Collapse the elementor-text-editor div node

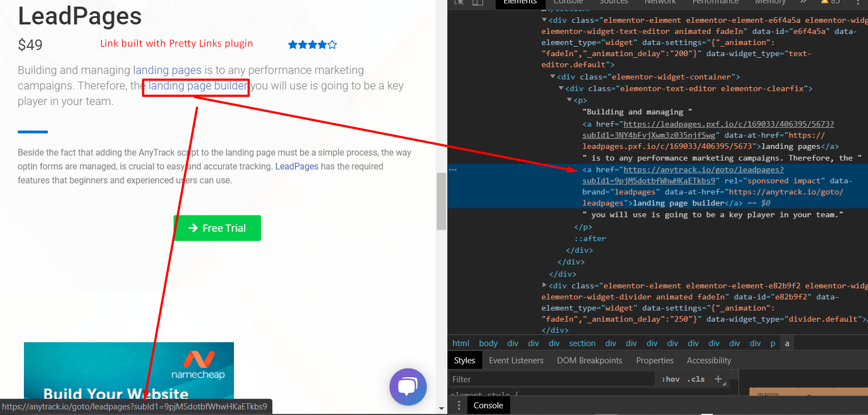(561, 88)
